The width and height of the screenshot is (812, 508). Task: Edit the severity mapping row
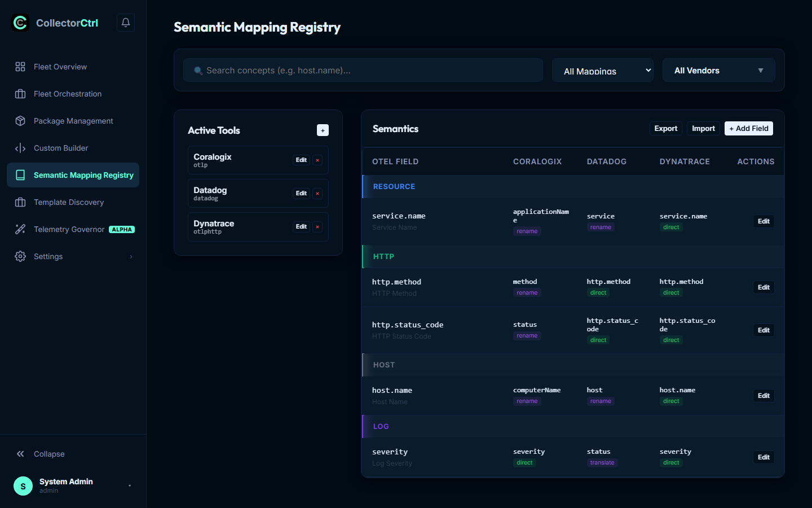click(764, 457)
